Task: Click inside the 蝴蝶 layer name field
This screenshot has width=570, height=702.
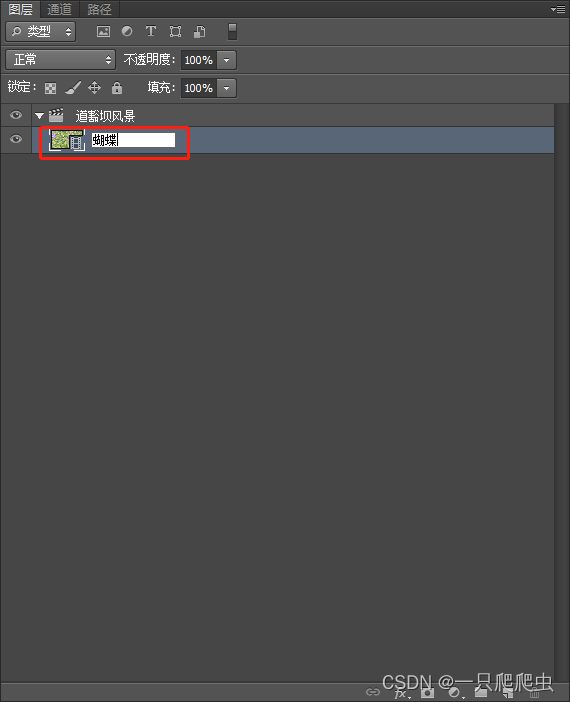Action: pyautogui.click(x=133, y=140)
